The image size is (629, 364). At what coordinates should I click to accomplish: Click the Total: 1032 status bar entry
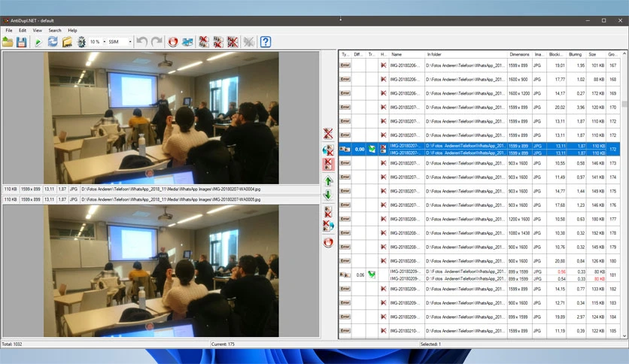click(x=12, y=344)
